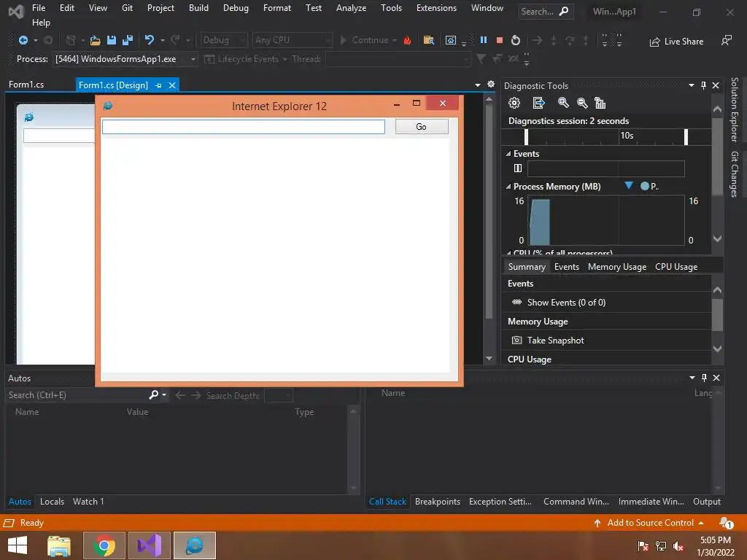Open the document tabs list dropdown
This screenshot has height=560, width=747.
click(477, 85)
